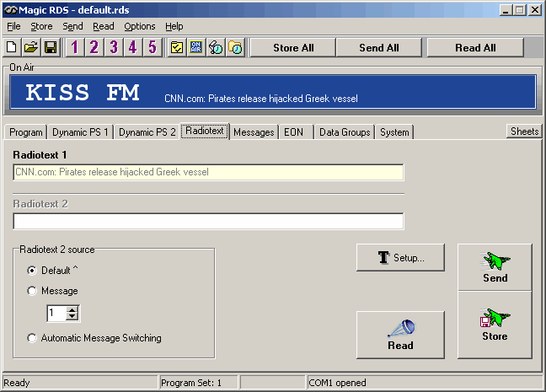Switch to the System tab
Screen dimensions: 546x392
(394, 132)
